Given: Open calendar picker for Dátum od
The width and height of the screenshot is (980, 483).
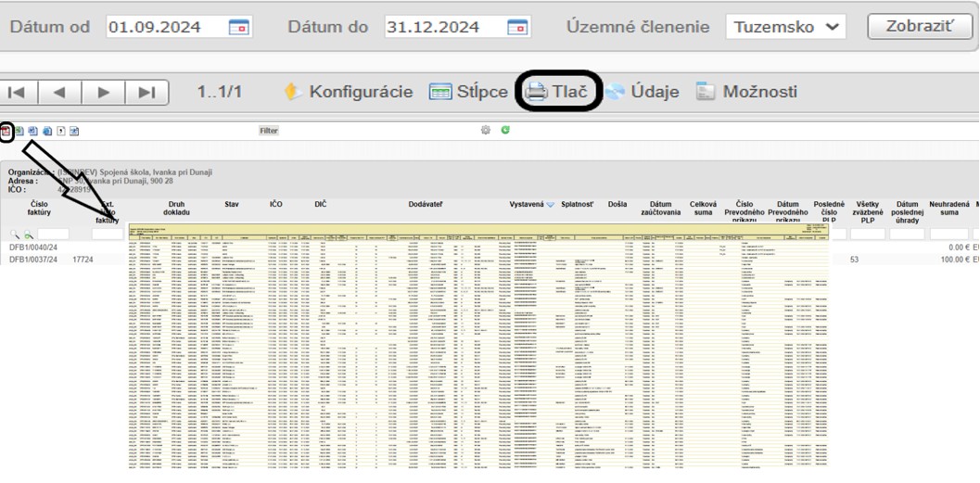Looking at the screenshot, I should 238,27.
